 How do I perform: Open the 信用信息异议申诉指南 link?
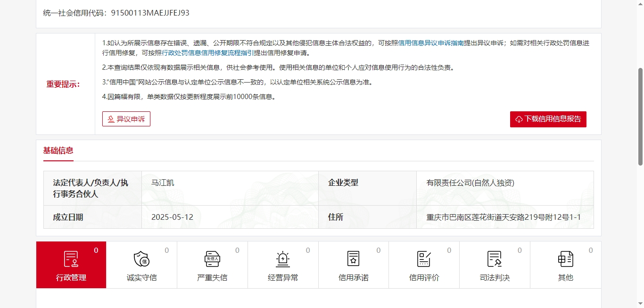coord(431,43)
